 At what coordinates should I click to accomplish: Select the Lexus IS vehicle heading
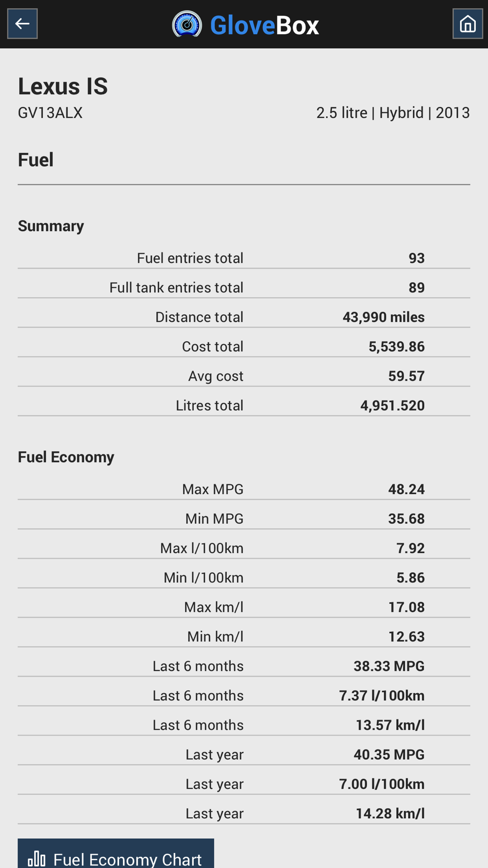click(63, 86)
